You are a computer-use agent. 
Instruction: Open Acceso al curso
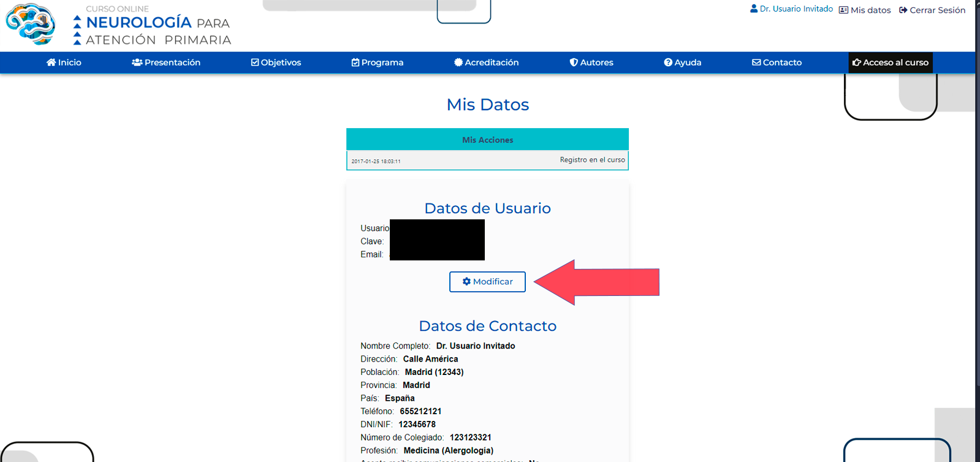pos(890,62)
